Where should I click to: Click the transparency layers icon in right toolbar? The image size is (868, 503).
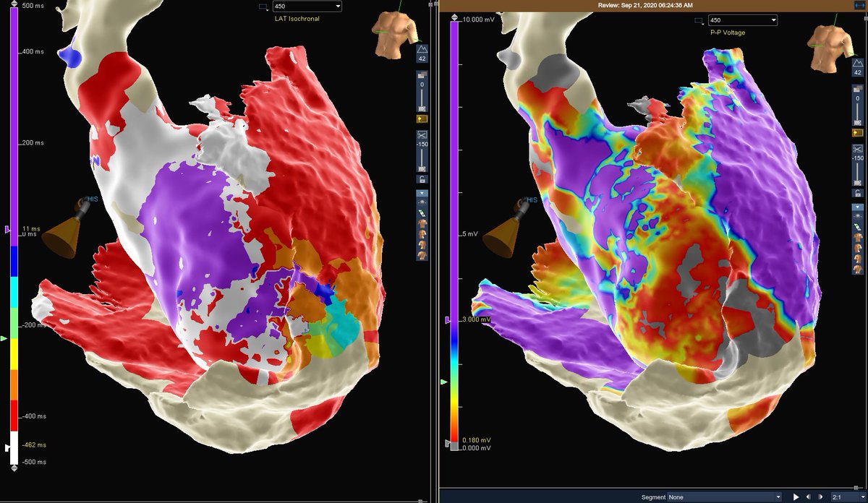click(858, 88)
